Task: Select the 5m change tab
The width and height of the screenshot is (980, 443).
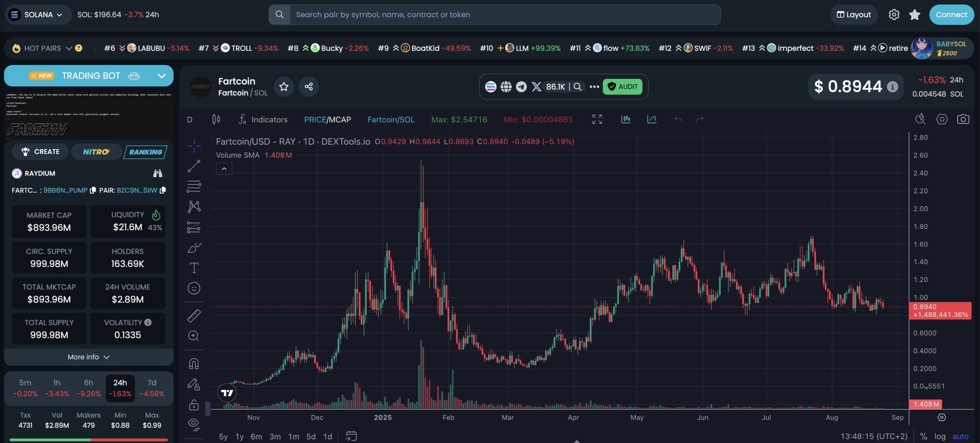Action: 25,388
